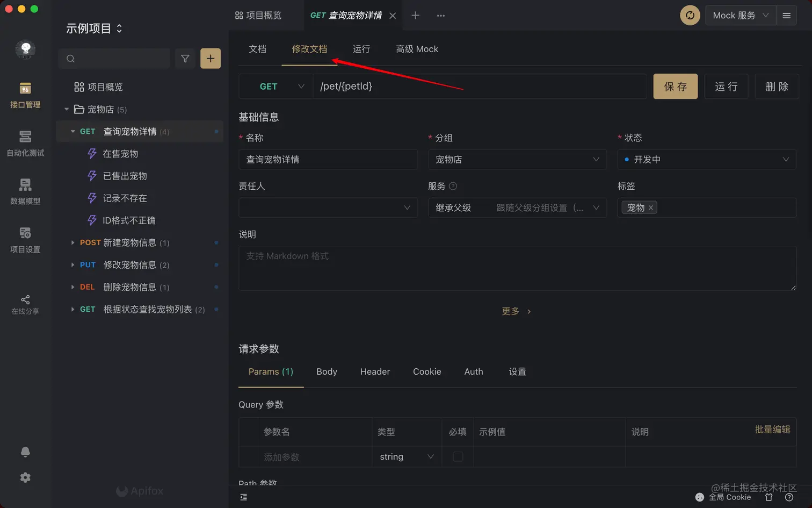Open 全局 Cookie manager
Screen dimensions: 812x508
723,497
